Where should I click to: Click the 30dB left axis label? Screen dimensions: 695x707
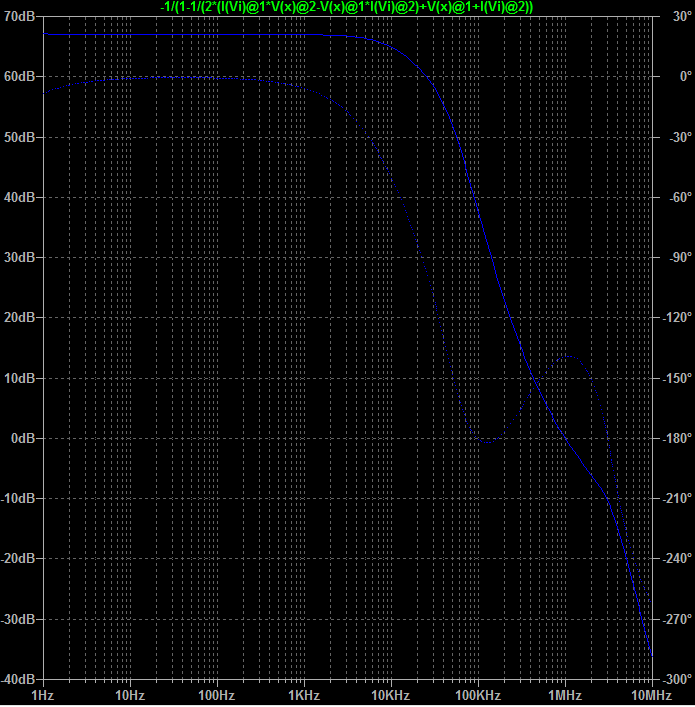(19, 257)
